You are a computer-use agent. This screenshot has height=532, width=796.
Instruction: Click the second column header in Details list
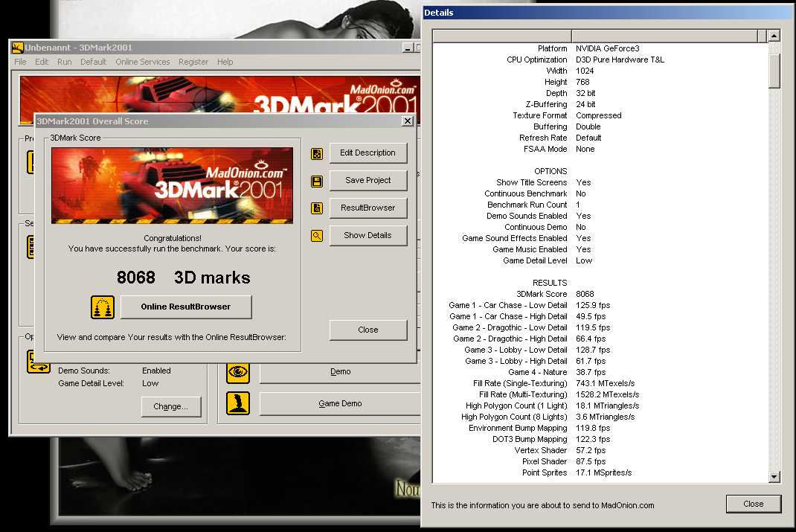pyautogui.click(x=664, y=36)
